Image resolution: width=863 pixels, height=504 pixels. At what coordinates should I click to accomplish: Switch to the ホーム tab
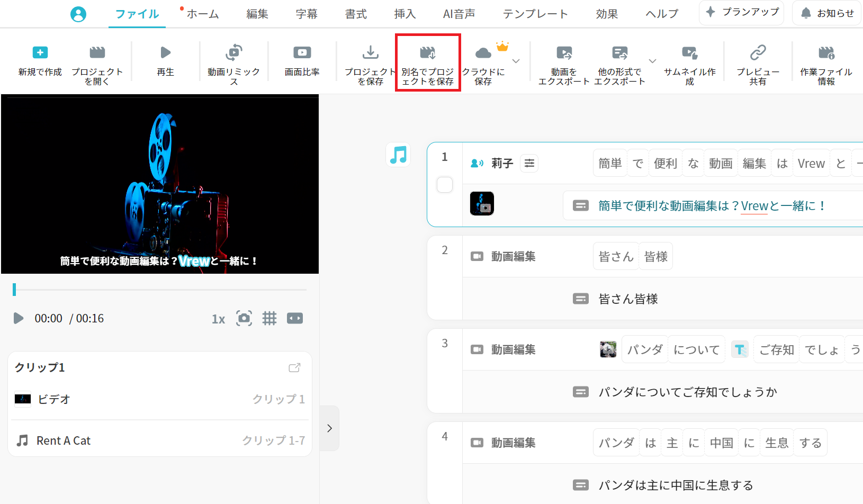click(203, 14)
